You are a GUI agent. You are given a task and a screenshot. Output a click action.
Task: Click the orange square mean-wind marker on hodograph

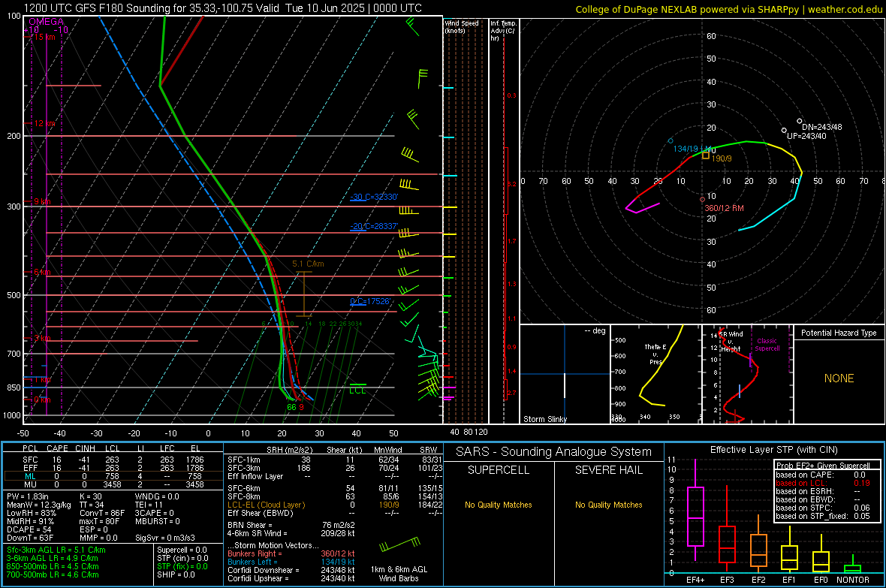point(706,155)
